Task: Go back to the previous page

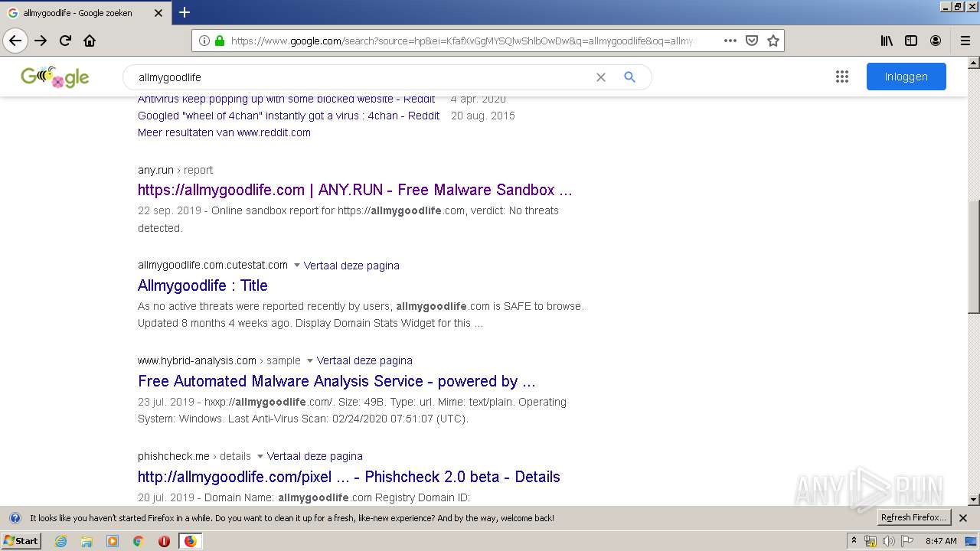Action: (x=15, y=41)
